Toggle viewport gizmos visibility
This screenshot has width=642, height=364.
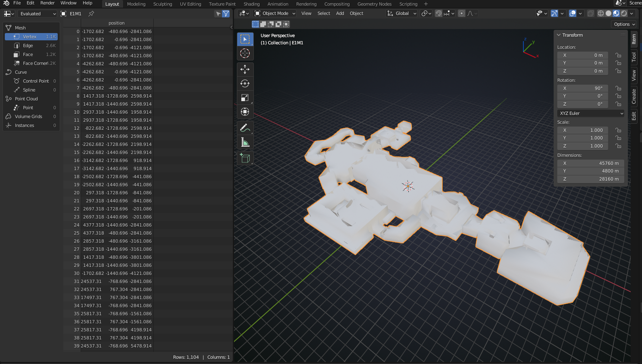click(x=554, y=14)
